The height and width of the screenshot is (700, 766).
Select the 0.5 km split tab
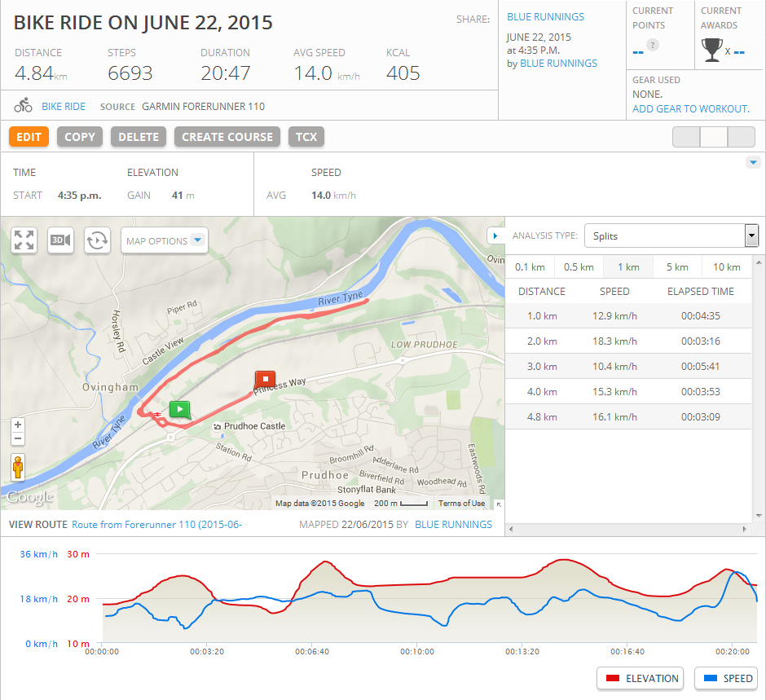(579, 266)
